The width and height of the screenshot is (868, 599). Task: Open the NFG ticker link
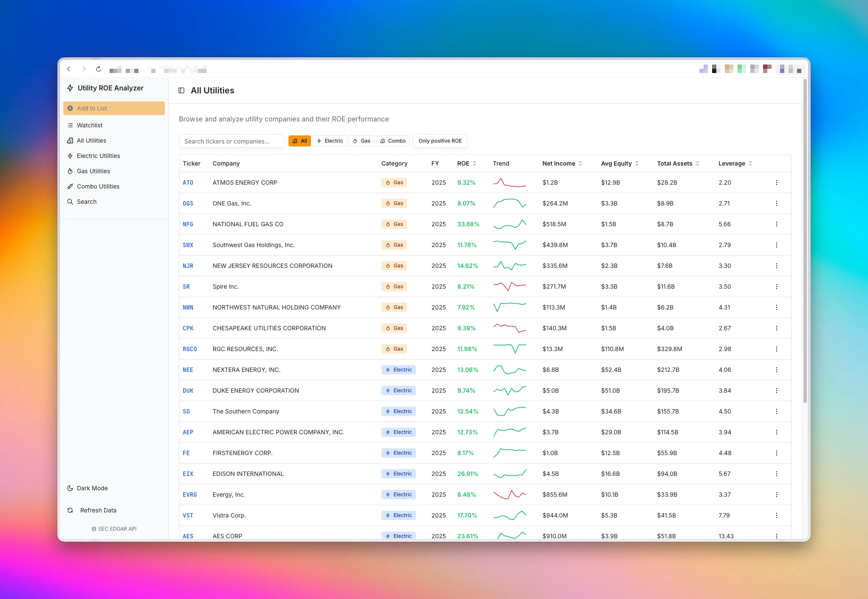(x=188, y=224)
